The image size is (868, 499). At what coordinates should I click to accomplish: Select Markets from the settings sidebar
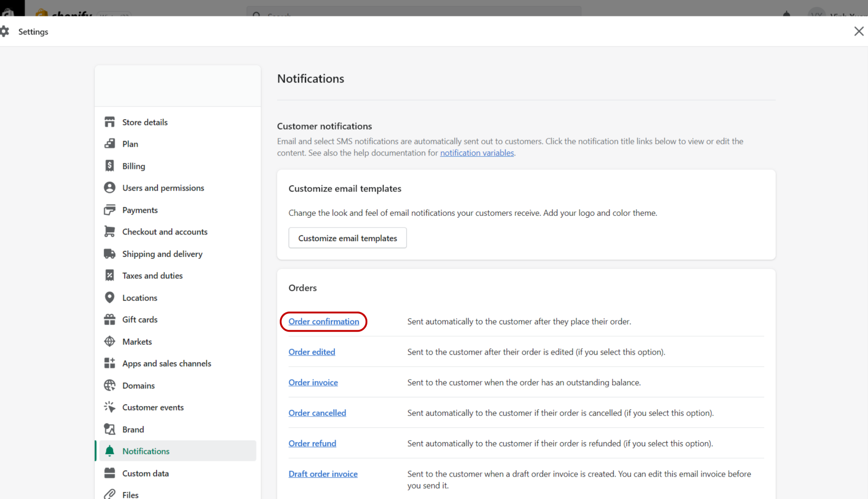pyautogui.click(x=136, y=341)
